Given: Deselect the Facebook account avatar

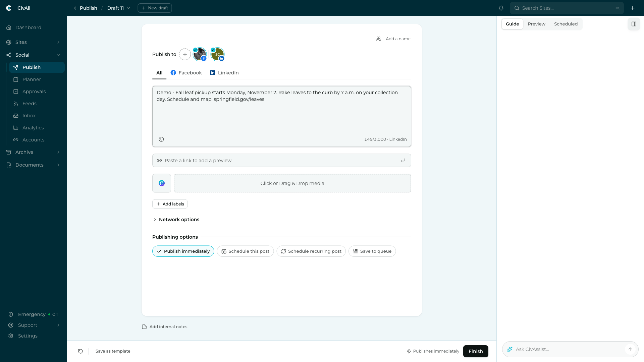Looking at the screenshot, I should click(200, 54).
